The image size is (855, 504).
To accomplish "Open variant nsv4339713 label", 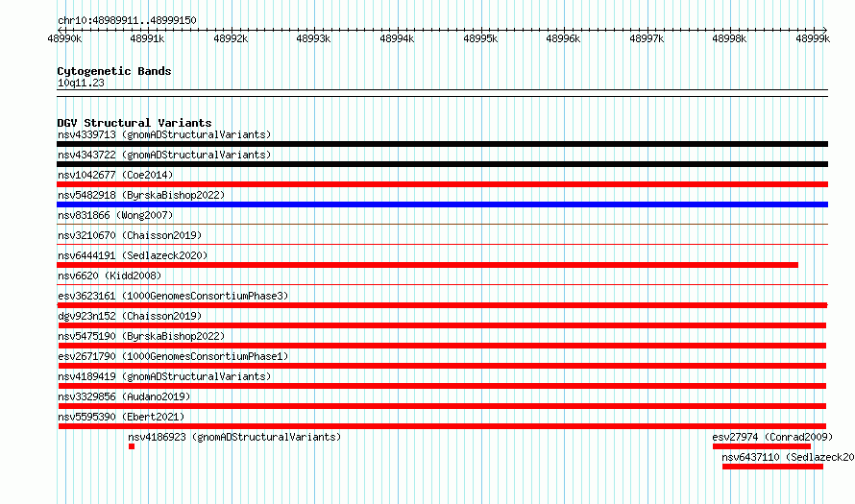I will click(164, 134).
